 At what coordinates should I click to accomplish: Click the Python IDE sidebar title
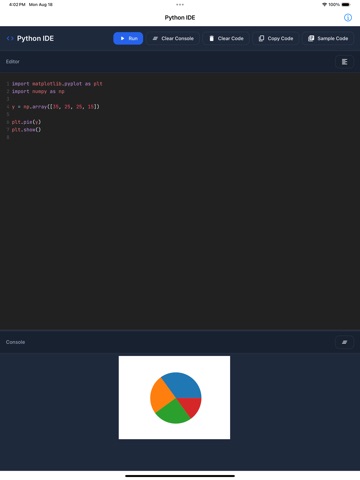[x=35, y=38]
